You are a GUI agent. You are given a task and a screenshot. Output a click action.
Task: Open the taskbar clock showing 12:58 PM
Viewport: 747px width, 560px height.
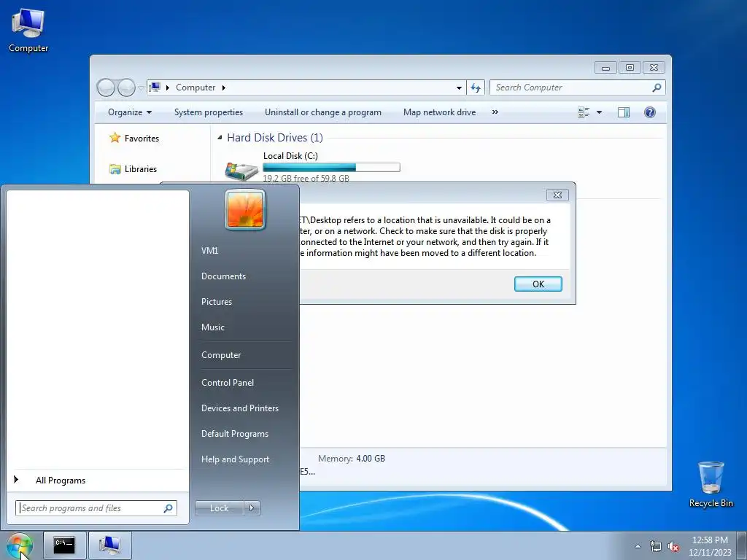pos(710,545)
